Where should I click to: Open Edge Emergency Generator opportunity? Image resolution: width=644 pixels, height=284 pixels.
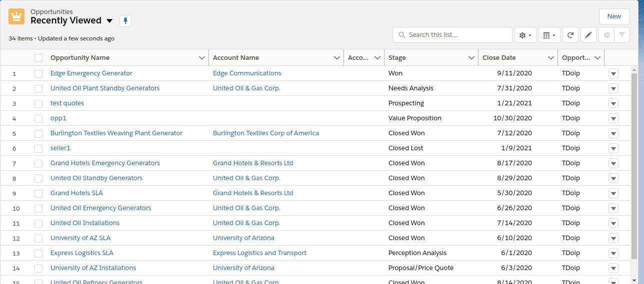(x=91, y=73)
